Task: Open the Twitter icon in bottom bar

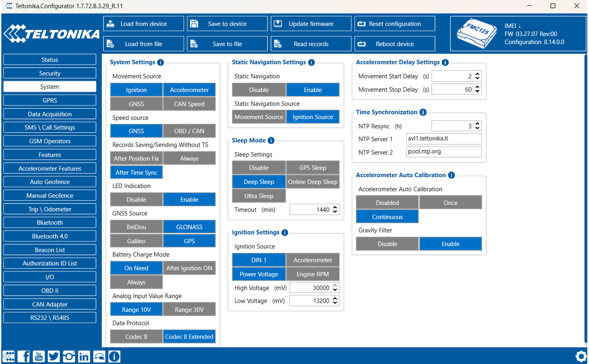Action: [54, 357]
